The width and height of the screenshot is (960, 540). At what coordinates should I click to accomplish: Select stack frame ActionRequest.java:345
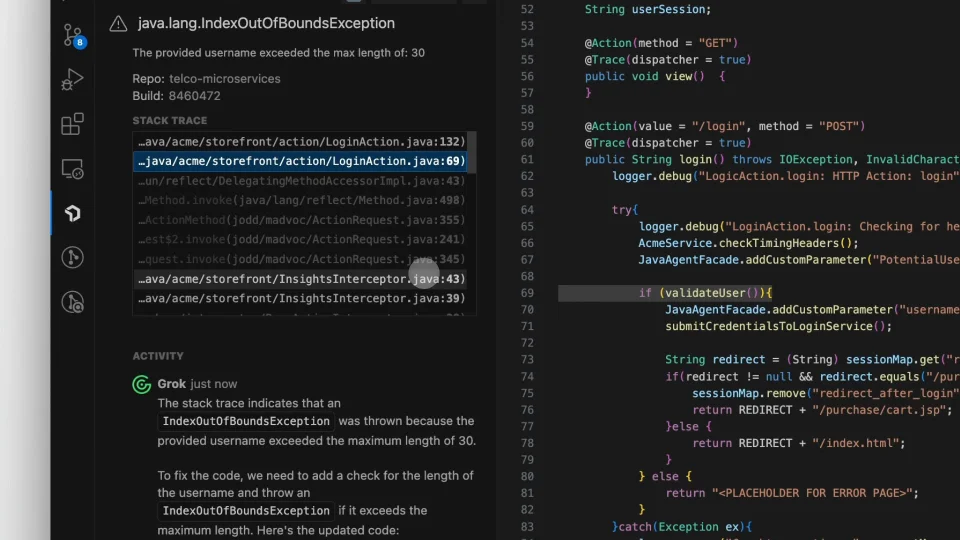coord(300,259)
